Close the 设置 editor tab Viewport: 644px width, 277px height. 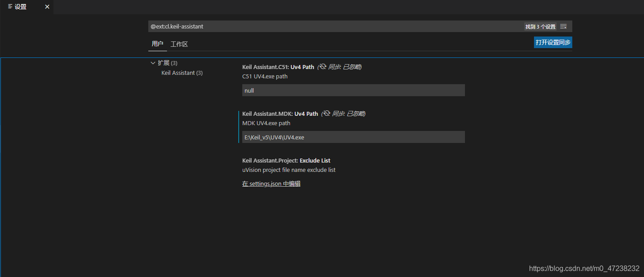pyautogui.click(x=47, y=7)
